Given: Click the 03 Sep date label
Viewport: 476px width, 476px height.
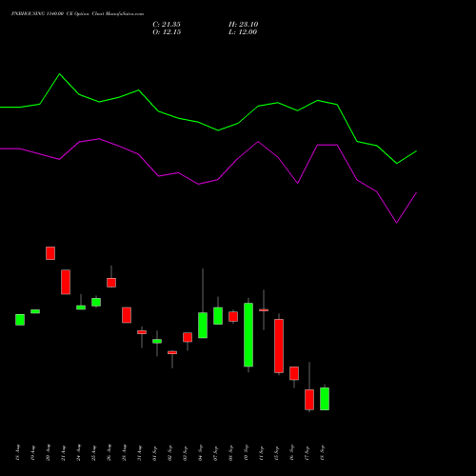Looking at the screenshot, I should coord(186,453).
